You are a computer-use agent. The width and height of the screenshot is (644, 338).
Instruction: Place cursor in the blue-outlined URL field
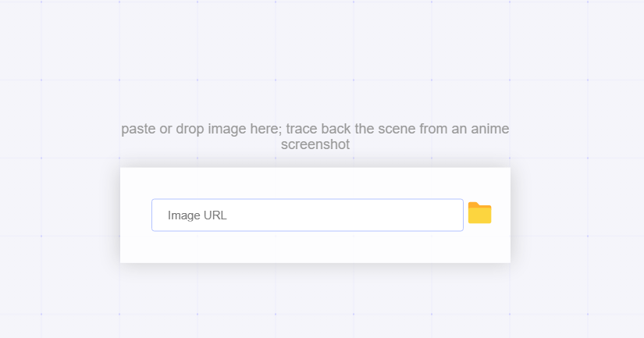[x=307, y=215]
